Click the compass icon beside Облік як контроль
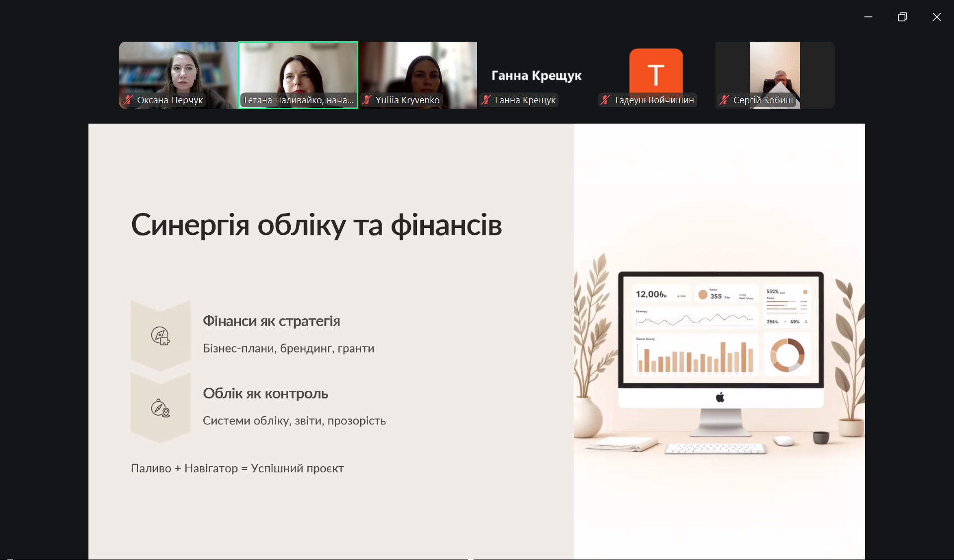This screenshot has width=954, height=560. [160, 408]
